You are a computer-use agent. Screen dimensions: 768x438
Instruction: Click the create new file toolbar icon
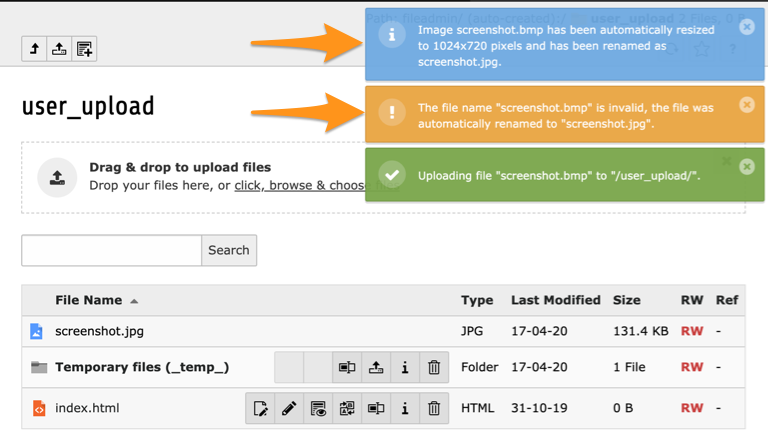85,48
